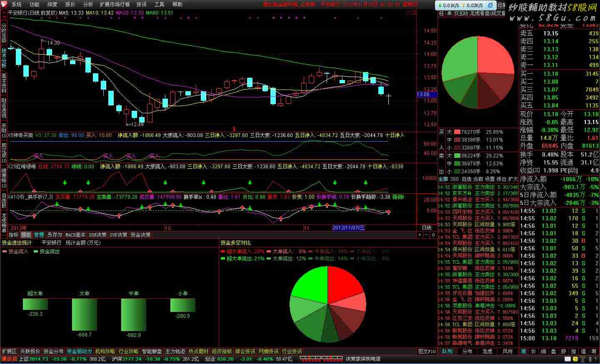The height and width of the screenshot is (364, 600).
Task: Click the 0 button beside indicator tabs
Action: 434,235
